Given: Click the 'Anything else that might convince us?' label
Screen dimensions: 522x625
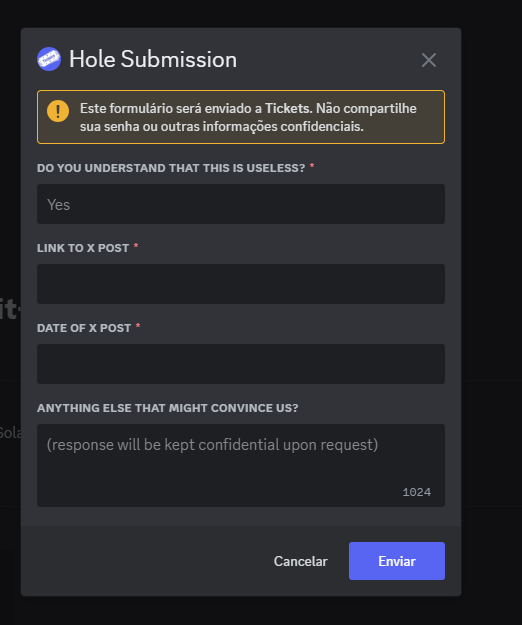Looking at the screenshot, I should point(168,408).
